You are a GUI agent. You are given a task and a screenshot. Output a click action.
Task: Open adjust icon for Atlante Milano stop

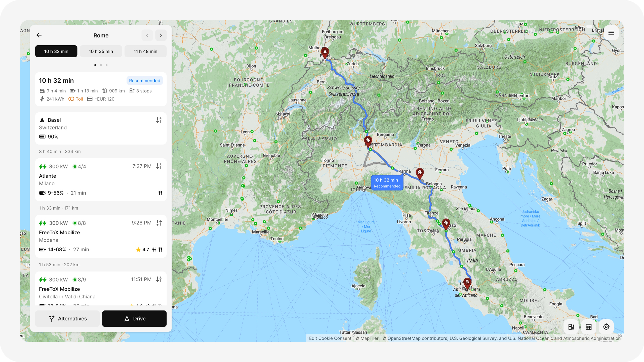(x=159, y=166)
